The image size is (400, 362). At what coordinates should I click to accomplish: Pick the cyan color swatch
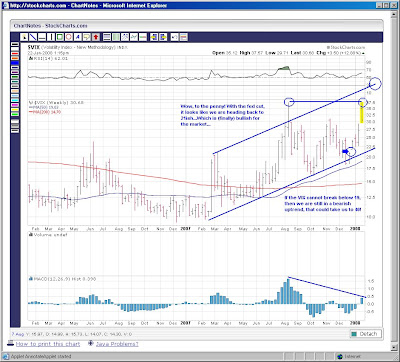point(15,100)
